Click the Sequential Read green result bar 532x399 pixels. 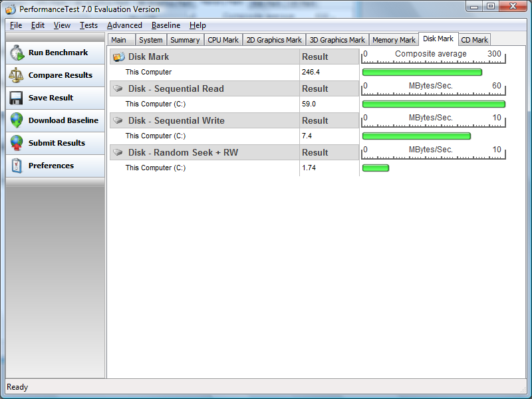[434, 104]
